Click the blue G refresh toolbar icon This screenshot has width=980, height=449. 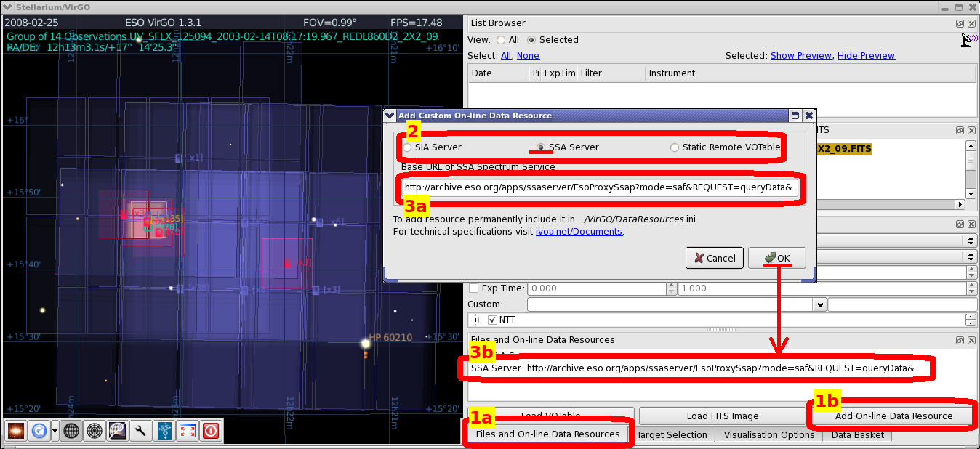(x=40, y=431)
